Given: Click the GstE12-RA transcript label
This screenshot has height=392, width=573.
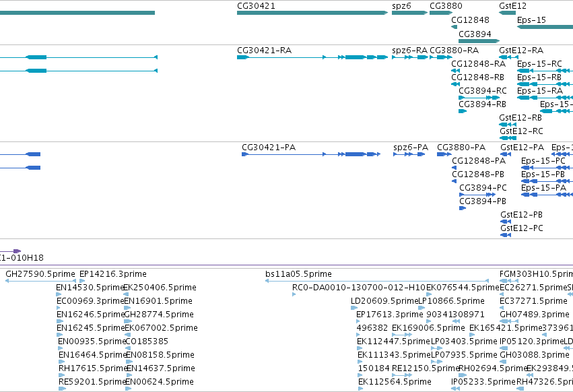Looking at the screenshot, I should pos(521,50).
